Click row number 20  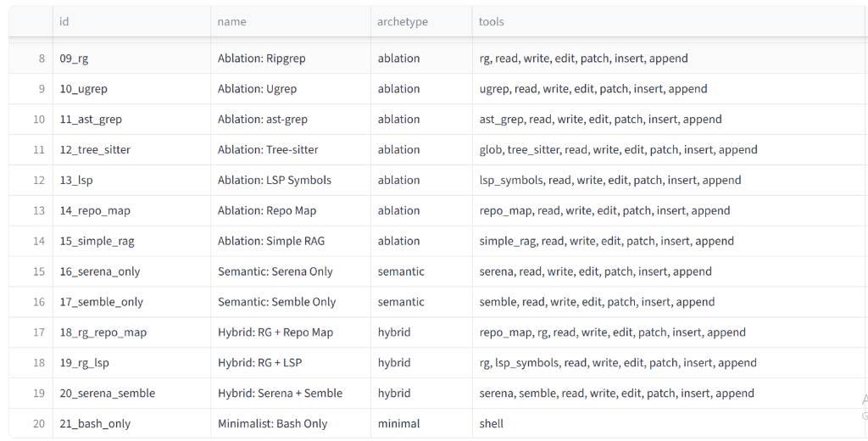tap(31, 424)
